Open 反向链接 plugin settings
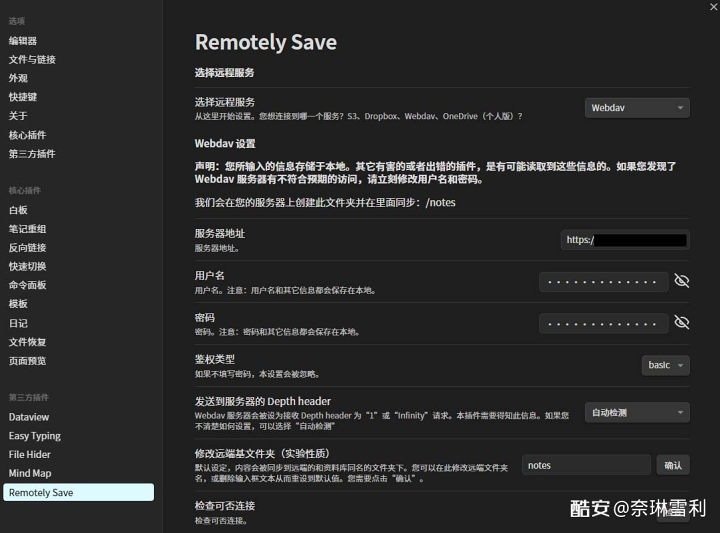 coord(28,248)
